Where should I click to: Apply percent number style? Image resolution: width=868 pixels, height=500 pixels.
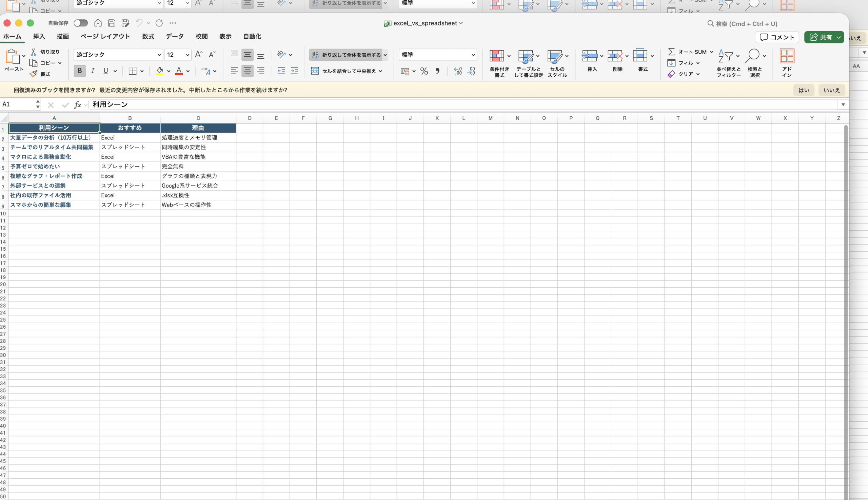click(x=424, y=71)
